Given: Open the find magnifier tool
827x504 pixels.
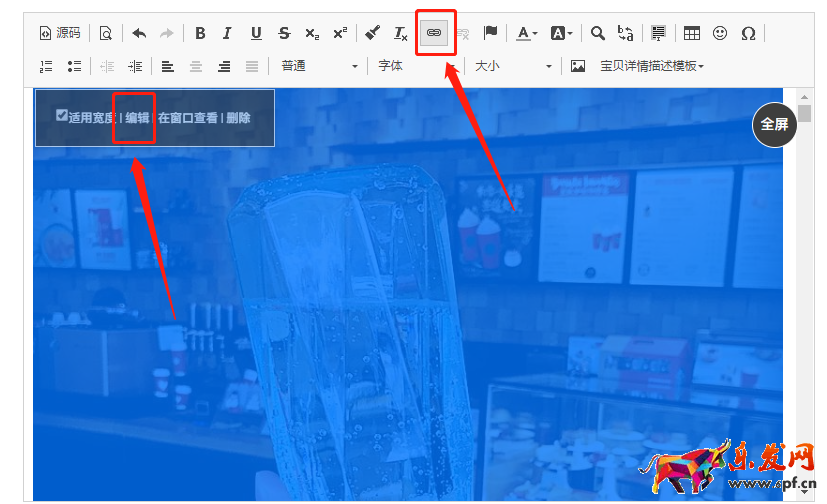Looking at the screenshot, I should tap(598, 33).
